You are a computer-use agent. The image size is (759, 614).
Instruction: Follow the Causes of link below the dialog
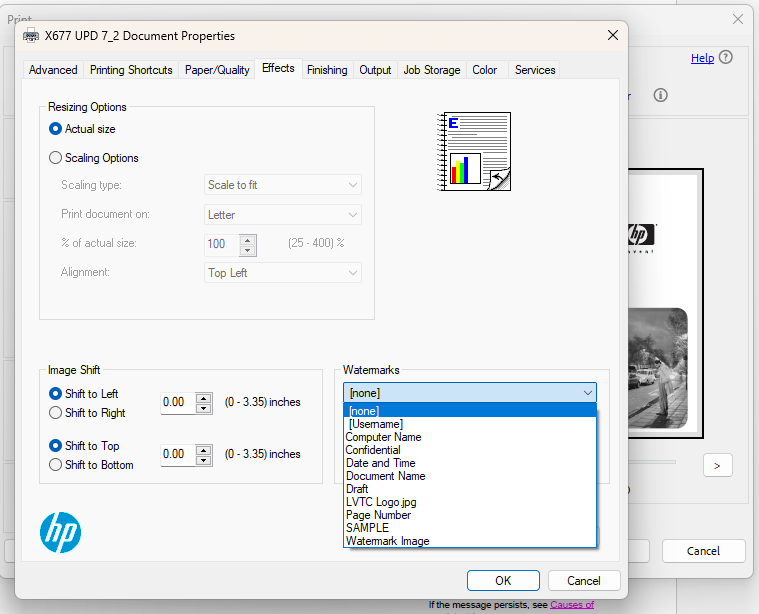572,605
